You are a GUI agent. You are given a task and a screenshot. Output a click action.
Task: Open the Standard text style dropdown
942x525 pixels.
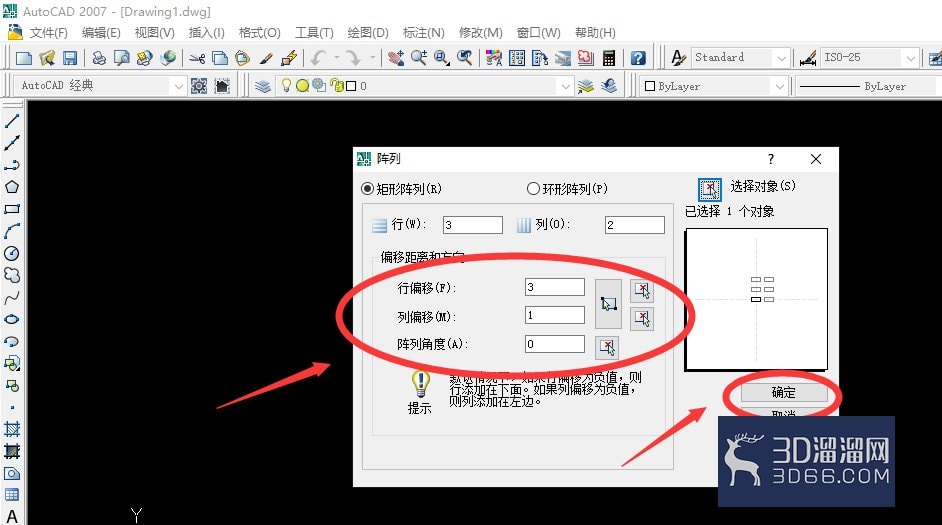click(x=781, y=58)
